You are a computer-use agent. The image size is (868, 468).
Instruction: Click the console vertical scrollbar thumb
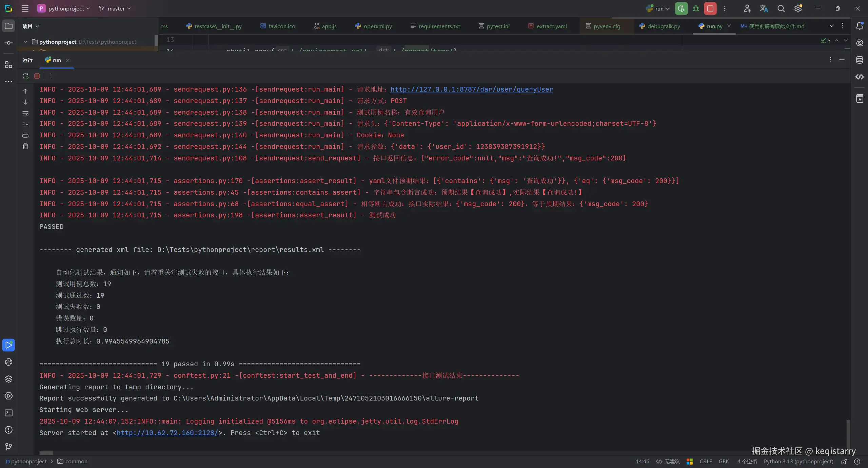(848, 434)
